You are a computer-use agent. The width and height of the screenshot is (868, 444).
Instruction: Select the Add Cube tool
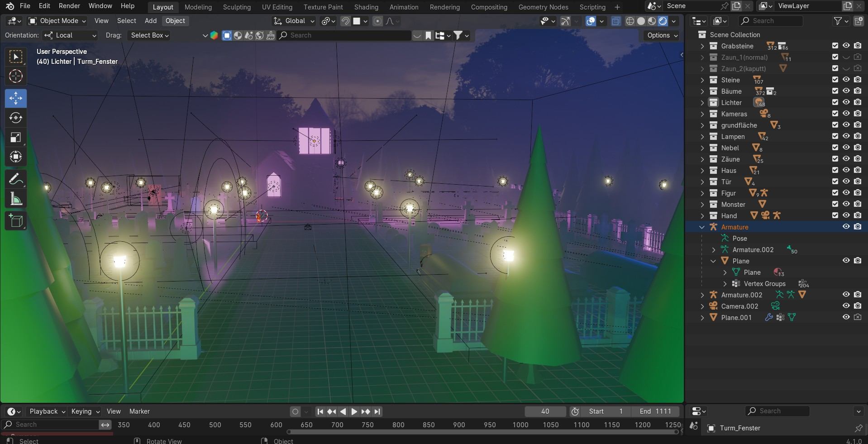[16, 221]
